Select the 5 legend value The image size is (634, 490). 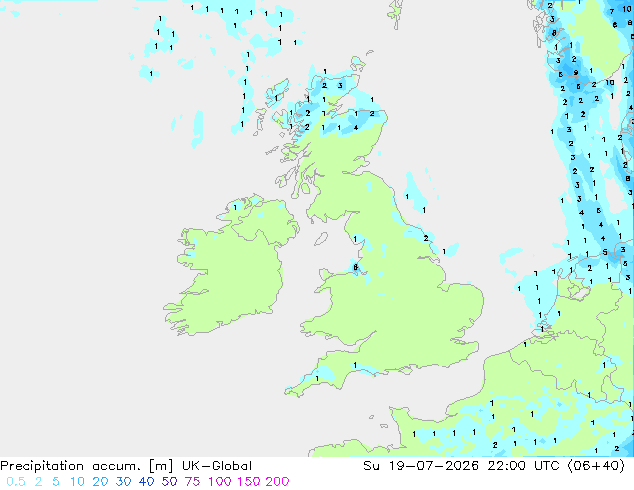pos(56,482)
